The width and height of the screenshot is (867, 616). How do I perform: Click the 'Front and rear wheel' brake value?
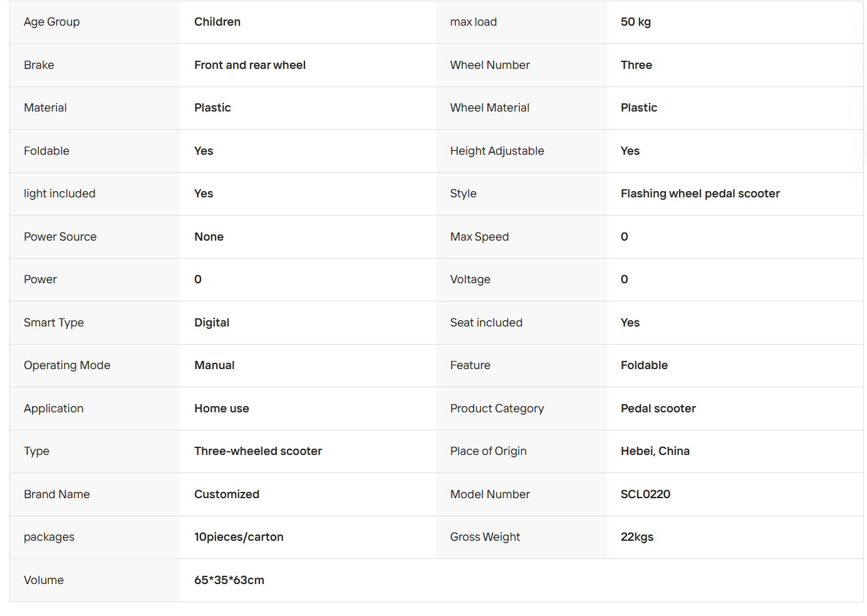tap(249, 65)
